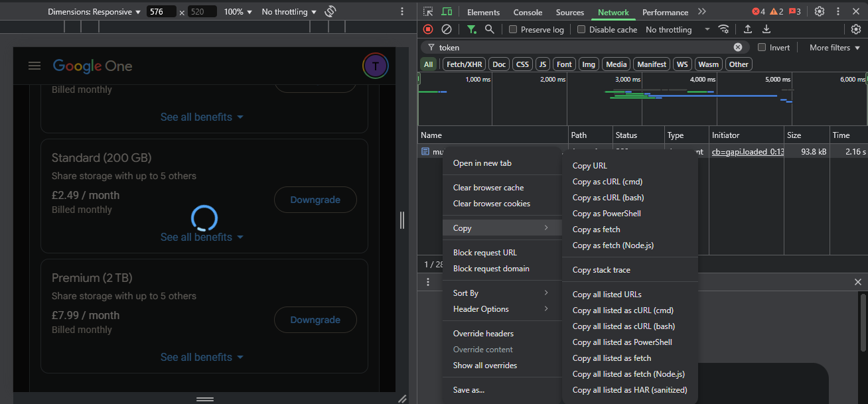The height and width of the screenshot is (404, 868).
Task: Choose Copy as cURL (bash)
Action: 608,198
